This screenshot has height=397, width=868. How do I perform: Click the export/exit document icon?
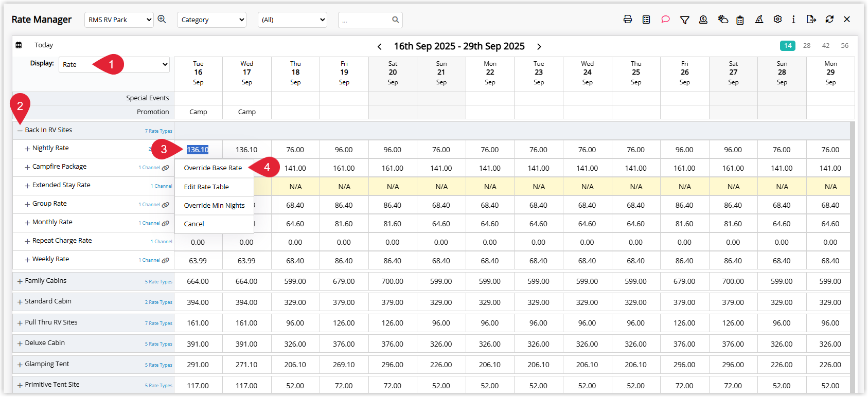(x=811, y=20)
